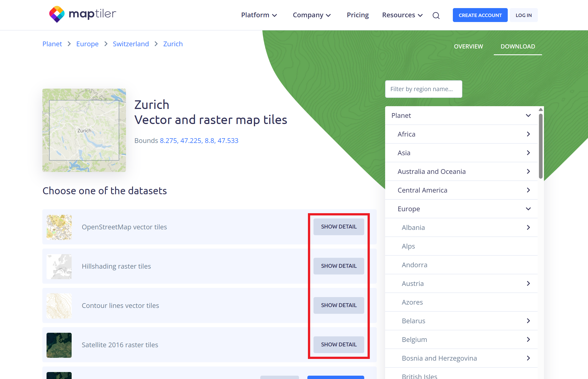The height and width of the screenshot is (379, 588).
Task: Click the OpenStreetMap vector tiles thumbnail
Action: point(59,227)
